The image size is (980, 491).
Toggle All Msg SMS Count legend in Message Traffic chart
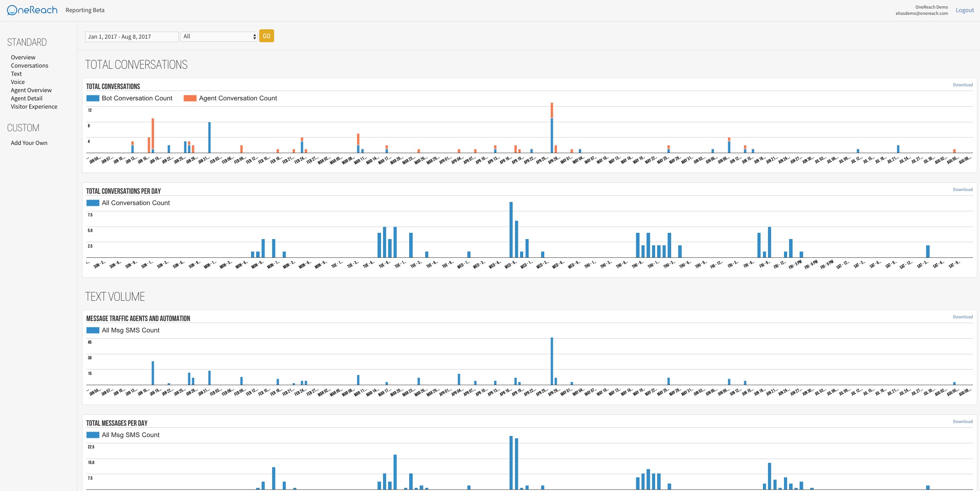tap(93, 330)
